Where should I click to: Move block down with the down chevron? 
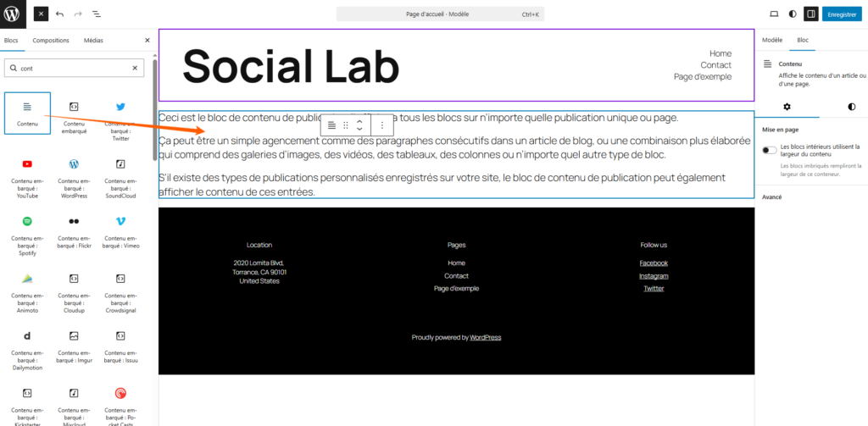click(x=359, y=129)
